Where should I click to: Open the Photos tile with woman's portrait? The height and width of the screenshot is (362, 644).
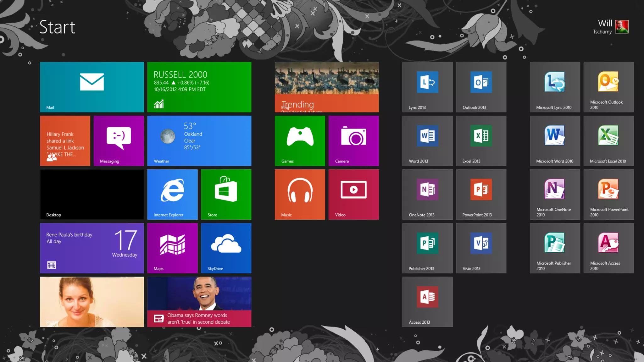coord(92,302)
